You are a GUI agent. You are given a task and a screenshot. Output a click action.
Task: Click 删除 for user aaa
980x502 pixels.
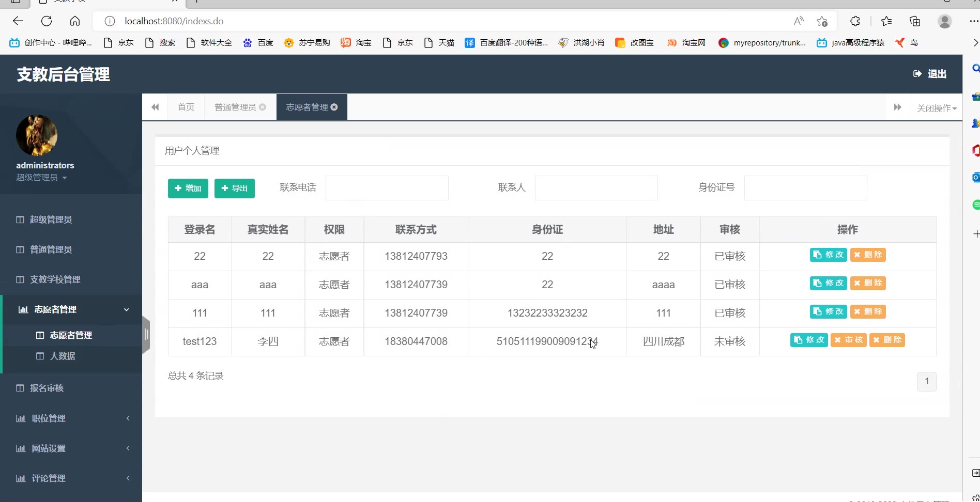[868, 283]
